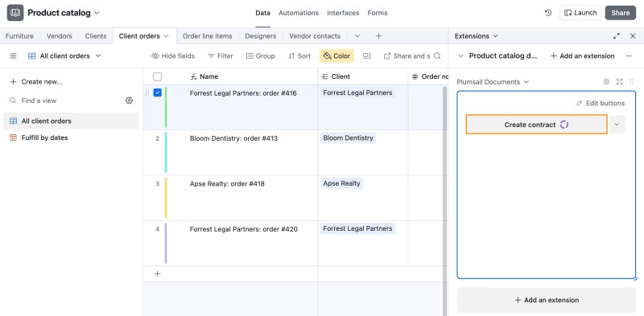Toggle sidebar hamburger menu icon
This screenshot has width=644, height=316.
click(x=13, y=55)
